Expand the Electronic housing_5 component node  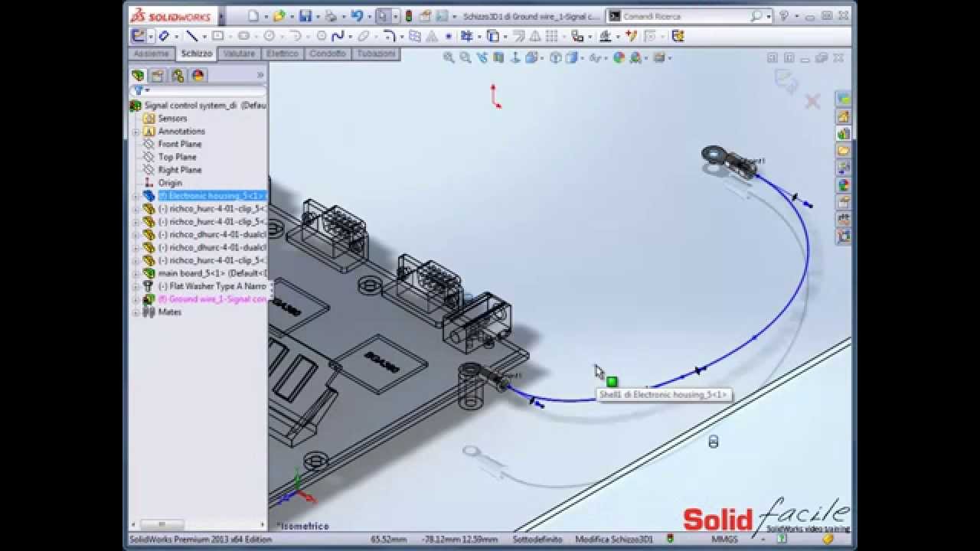point(136,196)
